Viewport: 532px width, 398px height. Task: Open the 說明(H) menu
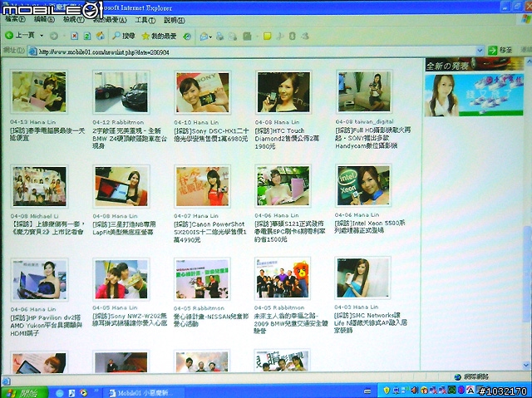(174, 20)
